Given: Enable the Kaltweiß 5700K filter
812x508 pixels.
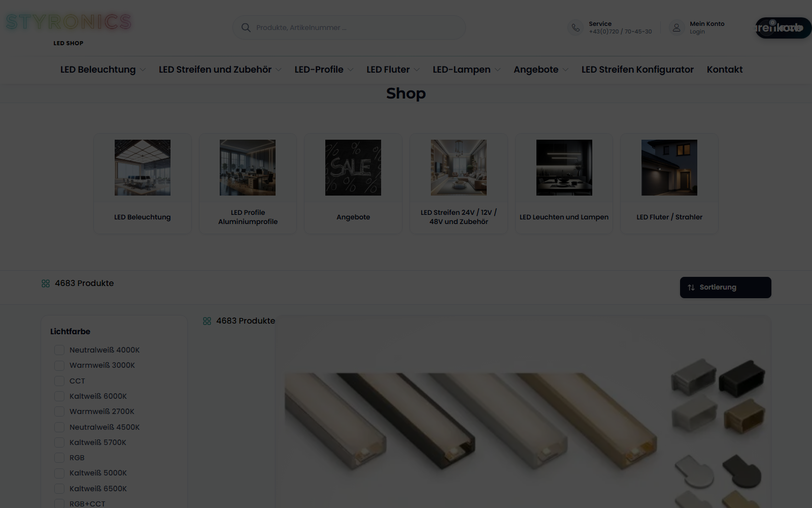Looking at the screenshot, I should coord(59,442).
